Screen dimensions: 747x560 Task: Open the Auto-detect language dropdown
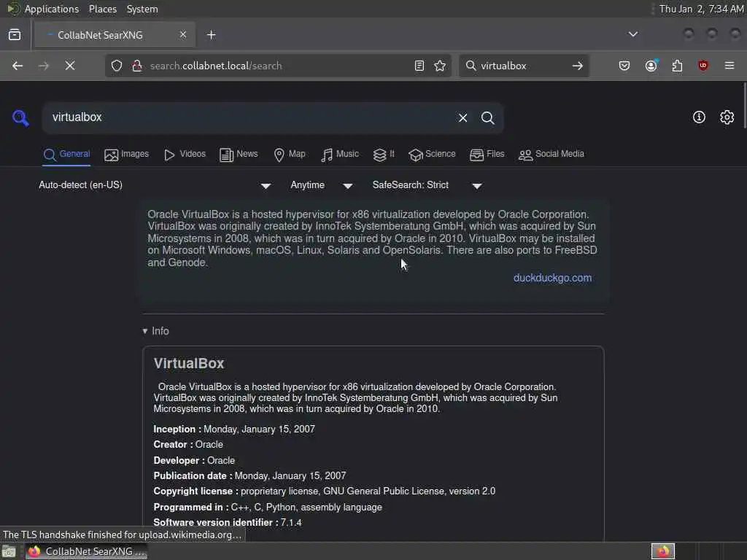[x=155, y=185]
